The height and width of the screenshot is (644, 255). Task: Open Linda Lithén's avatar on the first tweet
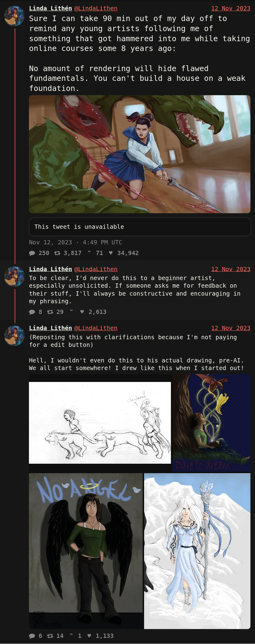click(x=14, y=16)
